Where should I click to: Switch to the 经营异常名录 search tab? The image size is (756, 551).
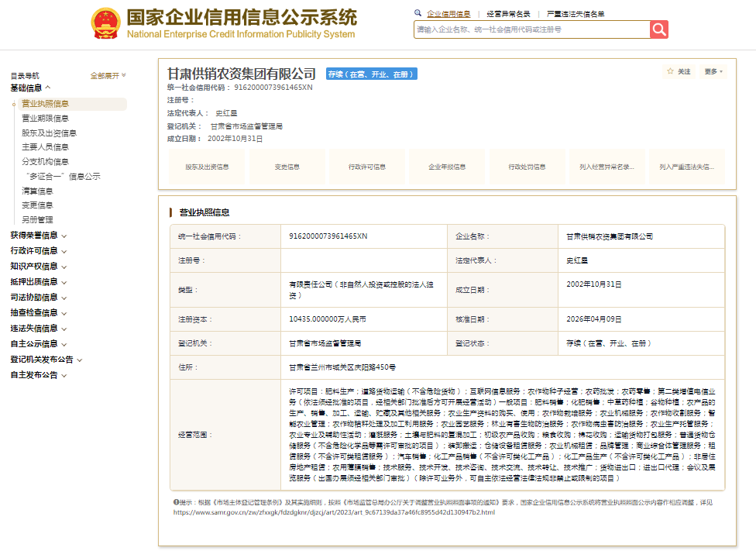pyautogui.click(x=508, y=14)
